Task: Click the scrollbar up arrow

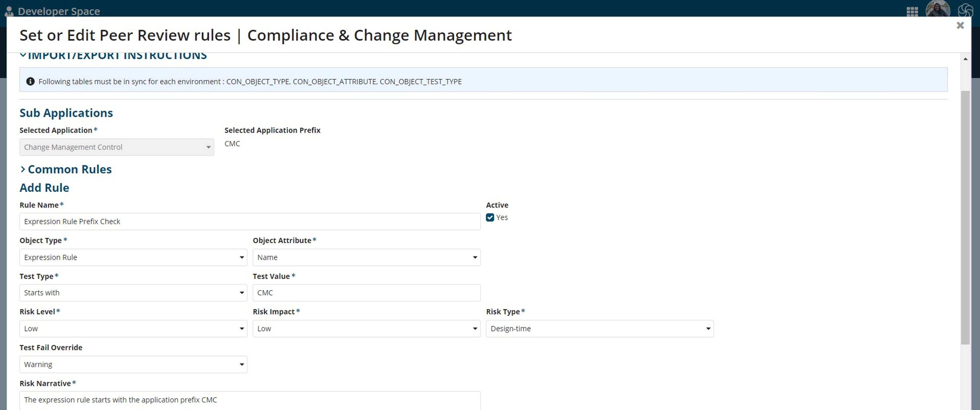Action: tap(965, 59)
